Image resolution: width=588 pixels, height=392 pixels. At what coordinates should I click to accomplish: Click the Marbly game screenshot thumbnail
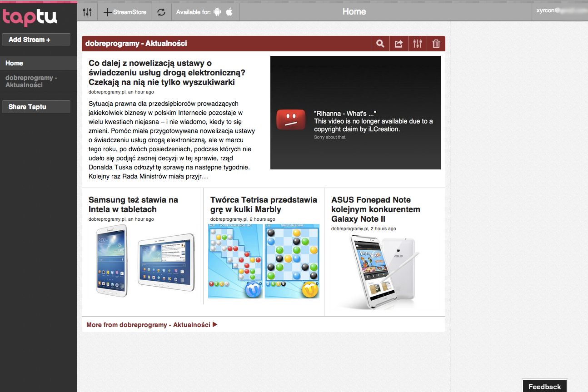(x=264, y=261)
